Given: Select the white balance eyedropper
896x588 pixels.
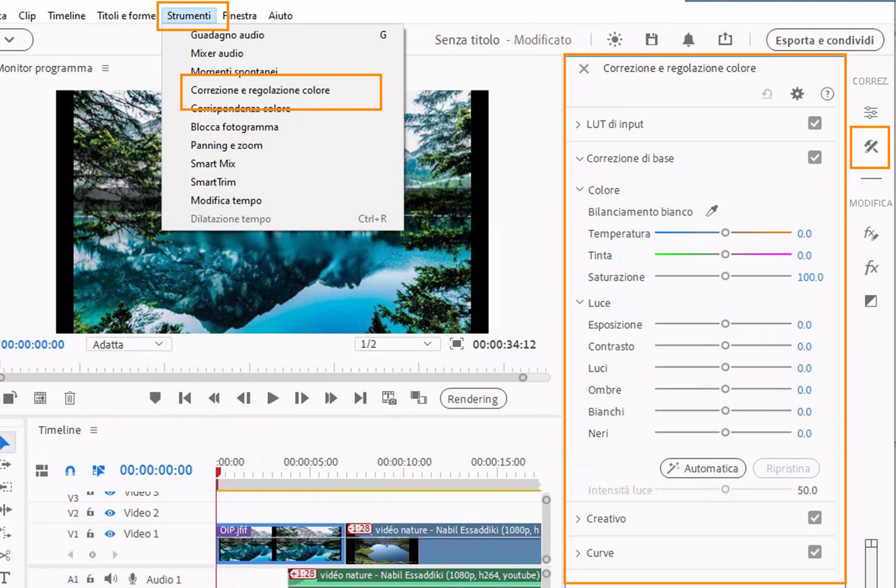Looking at the screenshot, I should click(712, 211).
